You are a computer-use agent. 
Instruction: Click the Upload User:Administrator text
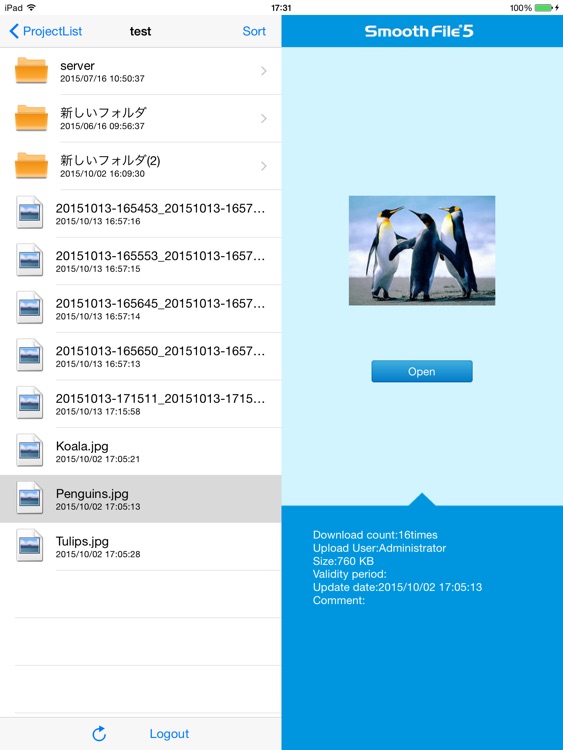[x=379, y=548]
